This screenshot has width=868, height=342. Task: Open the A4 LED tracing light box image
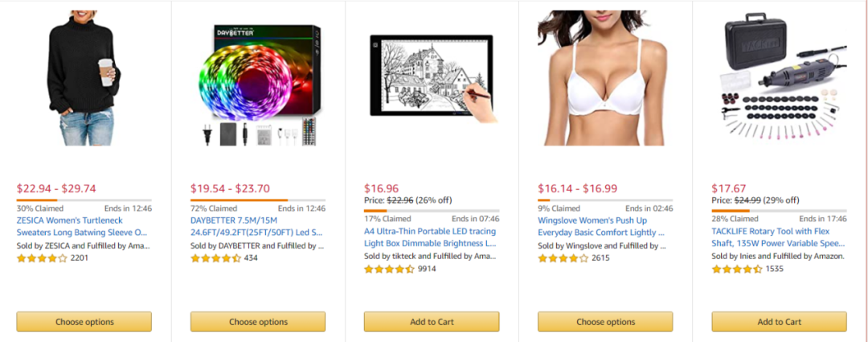(x=432, y=78)
